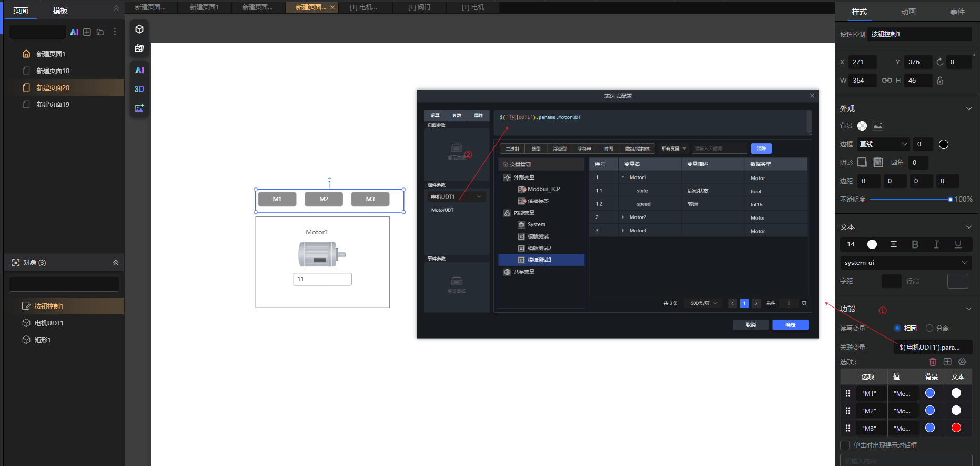Click the 清除 button in the dialog
The image size is (980, 466).
coord(761,148)
